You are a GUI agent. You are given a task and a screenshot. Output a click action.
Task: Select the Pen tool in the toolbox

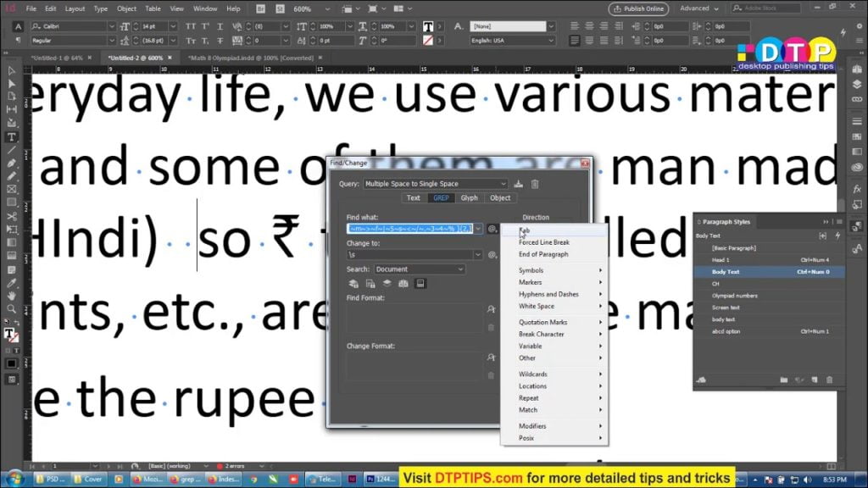[11, 163]
